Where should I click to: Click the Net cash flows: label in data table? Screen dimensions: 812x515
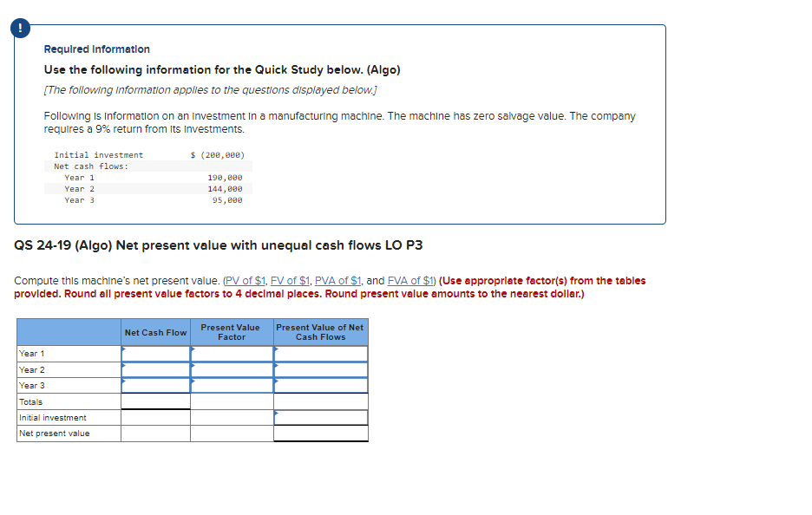tap(91, 166)
